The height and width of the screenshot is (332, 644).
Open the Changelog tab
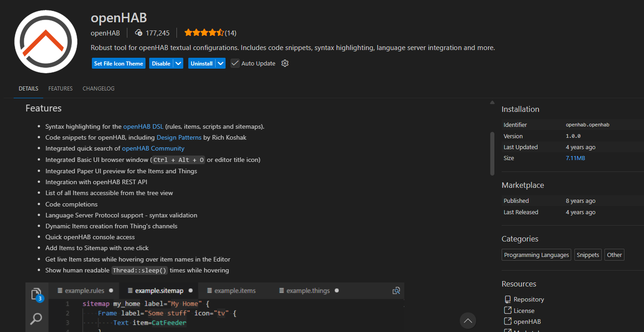pos(99,89)
